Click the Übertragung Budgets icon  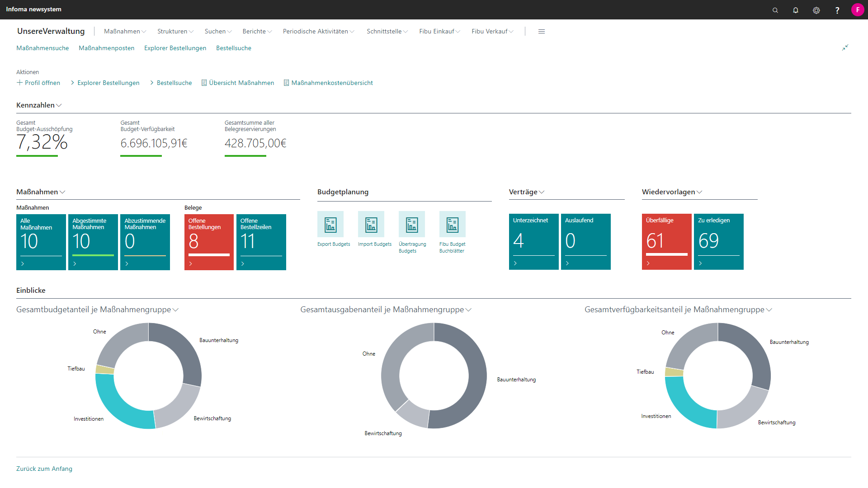click(412, 225)
